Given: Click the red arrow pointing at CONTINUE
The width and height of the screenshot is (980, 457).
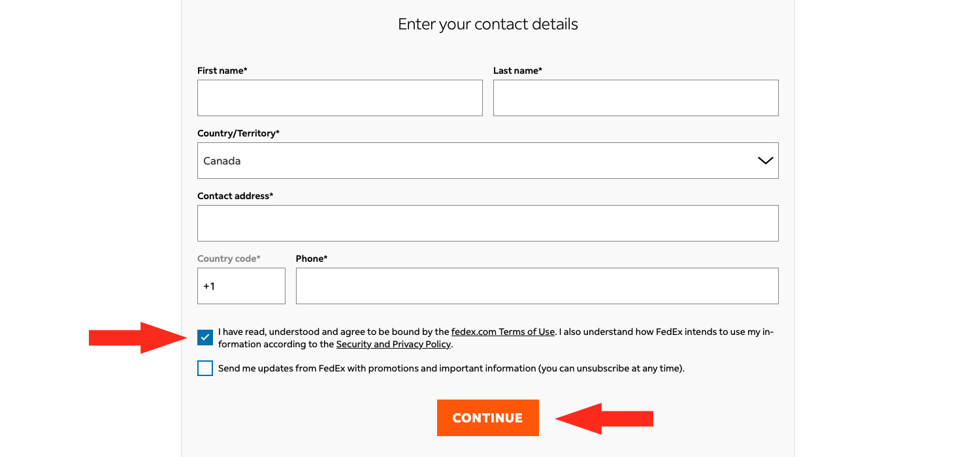Looking at the screenshot, I should tap(604, 418).
